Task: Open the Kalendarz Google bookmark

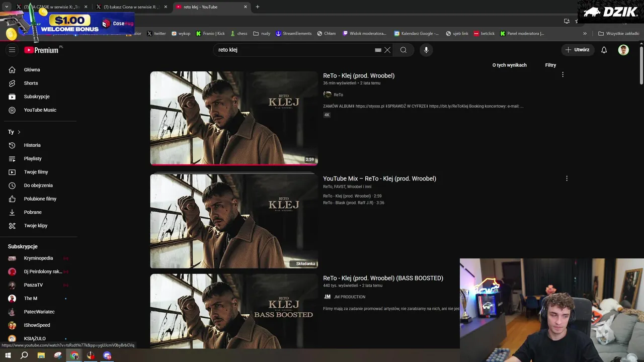Action: click(417, 34)
